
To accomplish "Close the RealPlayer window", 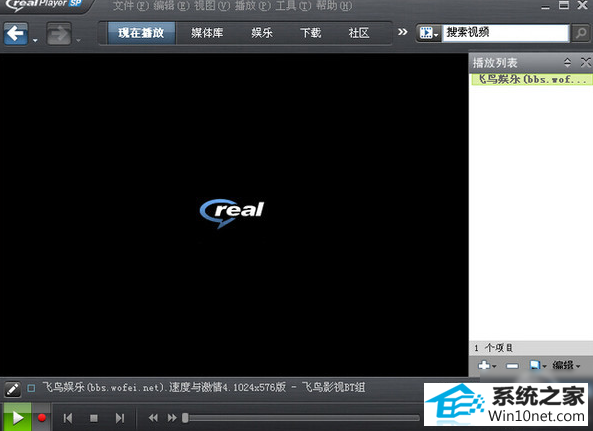I will [583, 5].
